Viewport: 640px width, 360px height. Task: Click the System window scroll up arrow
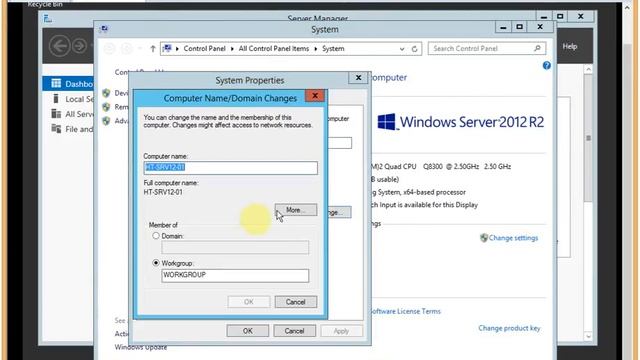coord(588,70)
